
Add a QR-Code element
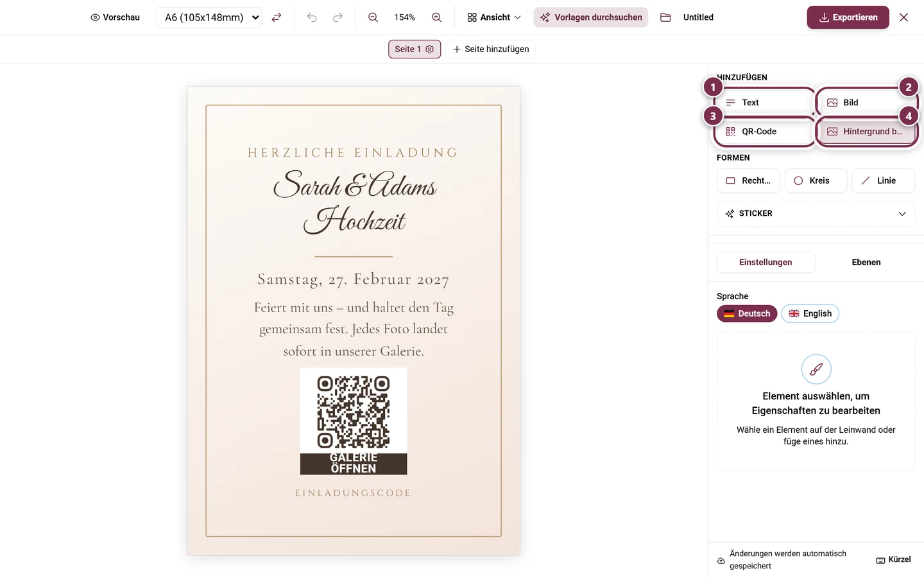(765, 132)
